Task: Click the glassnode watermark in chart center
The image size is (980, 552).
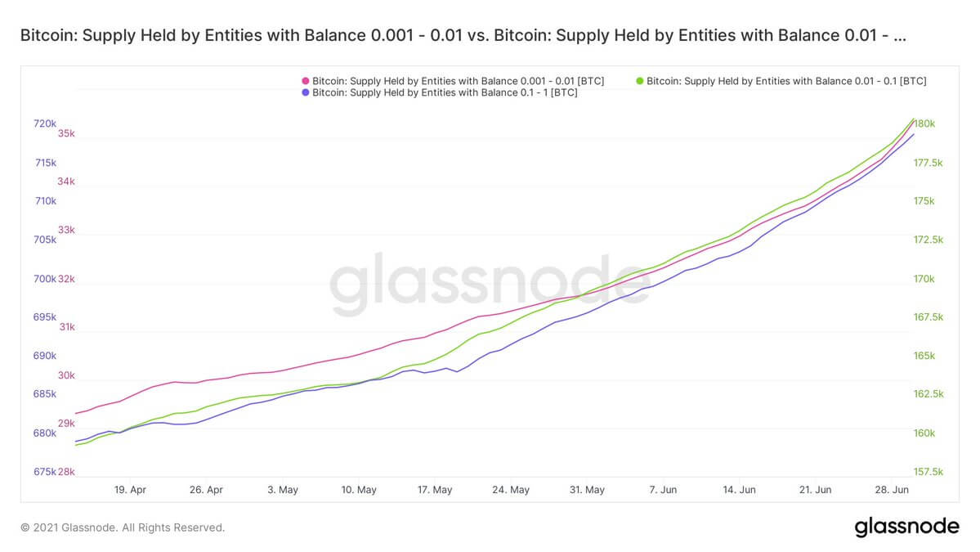Action: [490, 283]
